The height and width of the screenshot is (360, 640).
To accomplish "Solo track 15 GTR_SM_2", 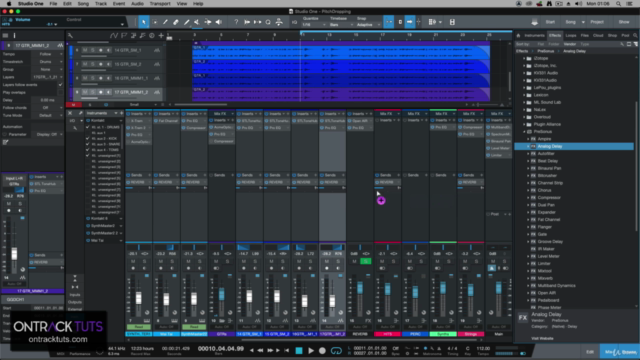I will (93, 64).
